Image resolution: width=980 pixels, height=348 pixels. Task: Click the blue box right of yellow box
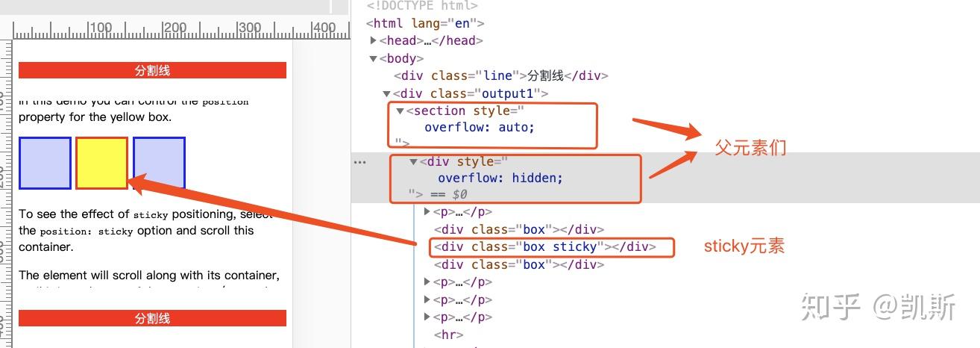pos(159,163)
